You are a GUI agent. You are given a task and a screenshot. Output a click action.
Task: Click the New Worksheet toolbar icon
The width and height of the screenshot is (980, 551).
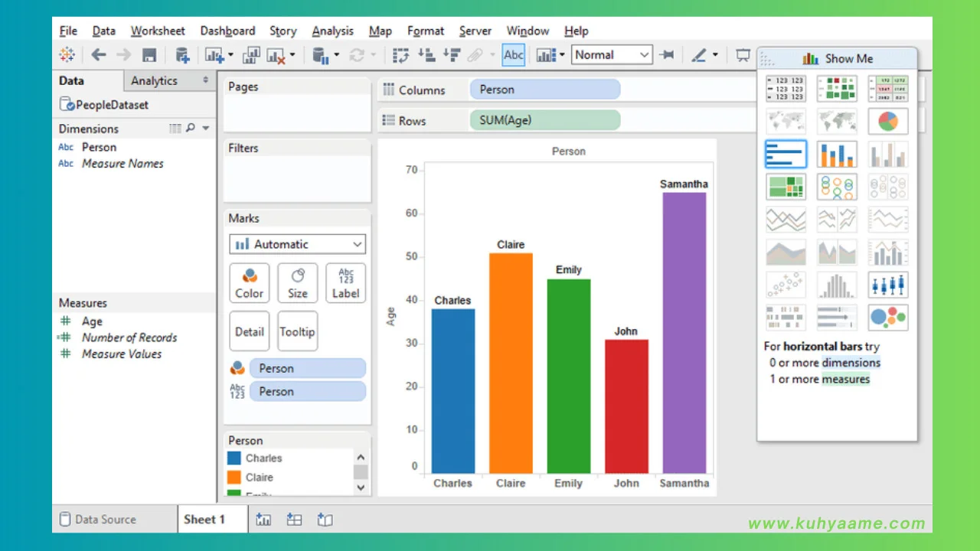[214, 55]
